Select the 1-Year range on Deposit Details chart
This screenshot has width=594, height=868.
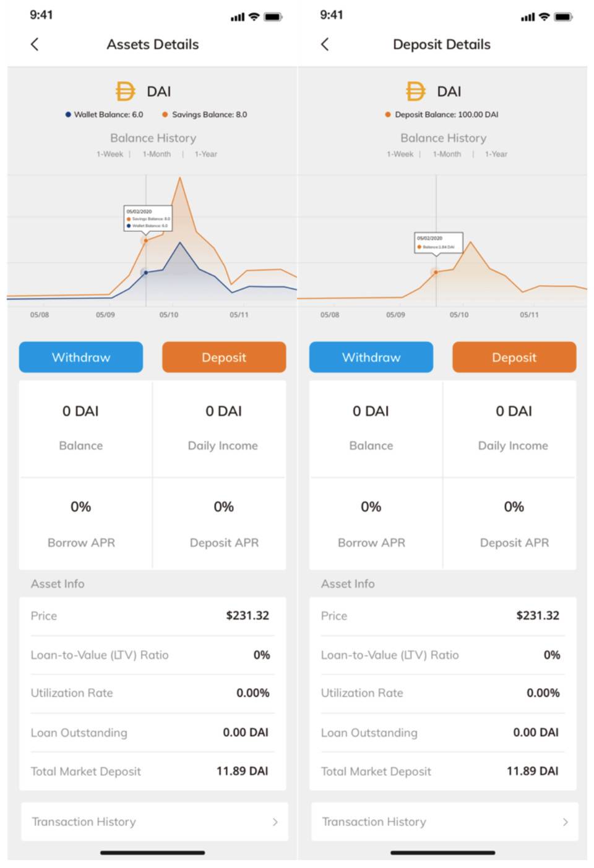496,154
